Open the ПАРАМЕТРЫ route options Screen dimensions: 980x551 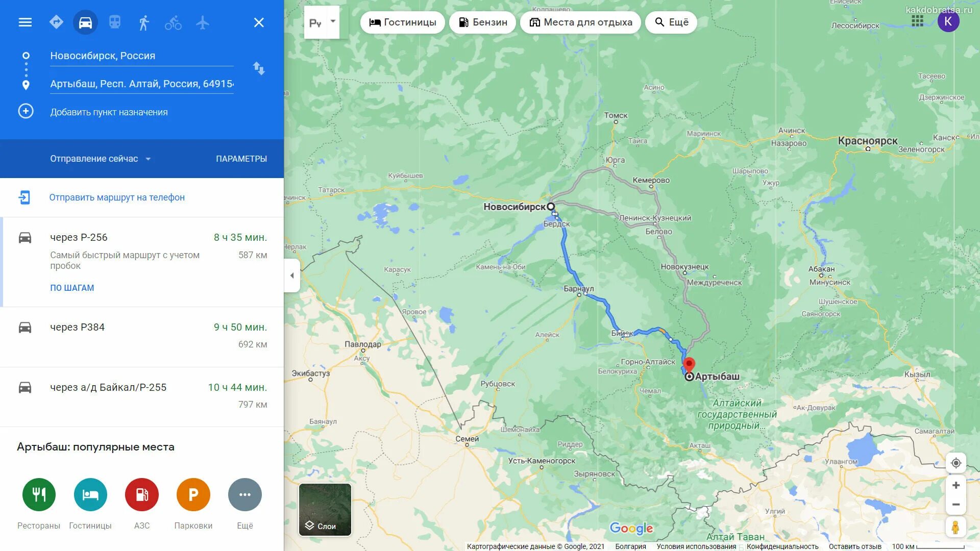click(x=241, y=159)
